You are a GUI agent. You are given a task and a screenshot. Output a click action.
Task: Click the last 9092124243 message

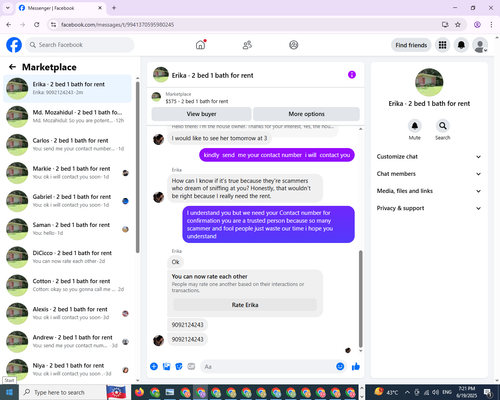187,339
